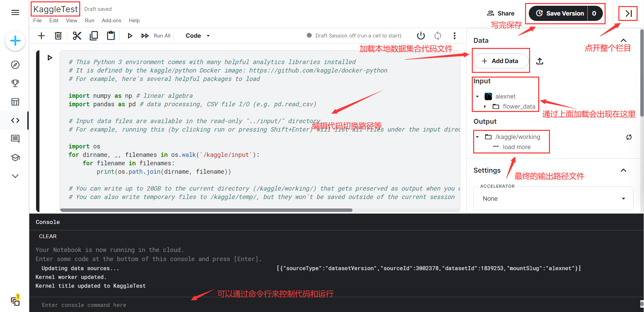644x312 pixels.
Task: Open the Run menu
Action: tap(89, 21)
